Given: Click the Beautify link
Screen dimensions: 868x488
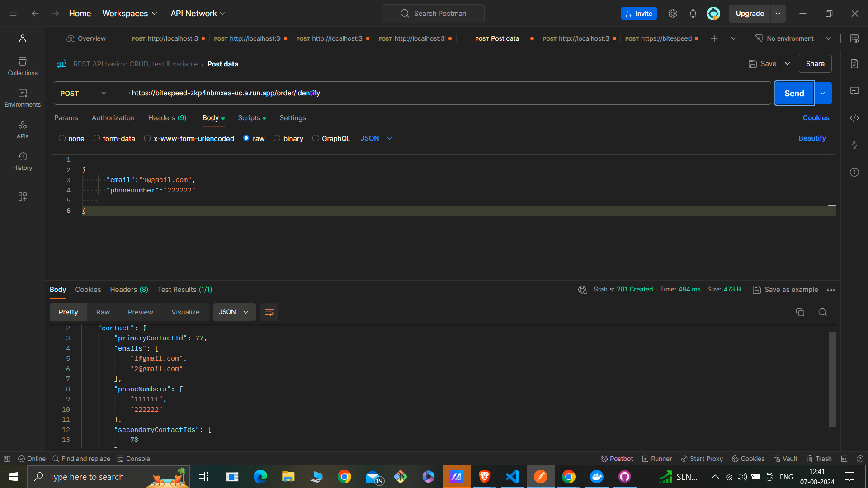Looking at the screenshot, I should (812, 138).
